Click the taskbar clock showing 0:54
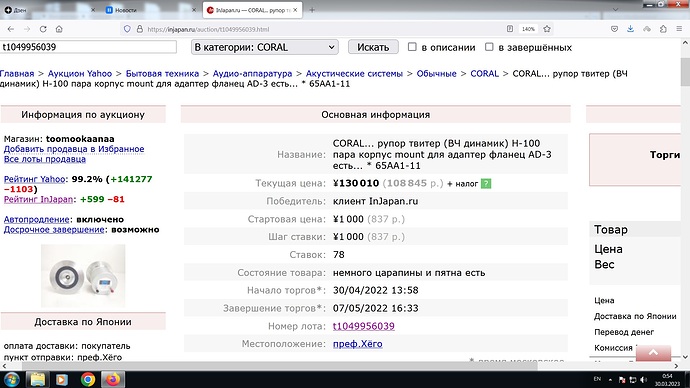Viewport: 690px width, 388px height. (667, 380)
